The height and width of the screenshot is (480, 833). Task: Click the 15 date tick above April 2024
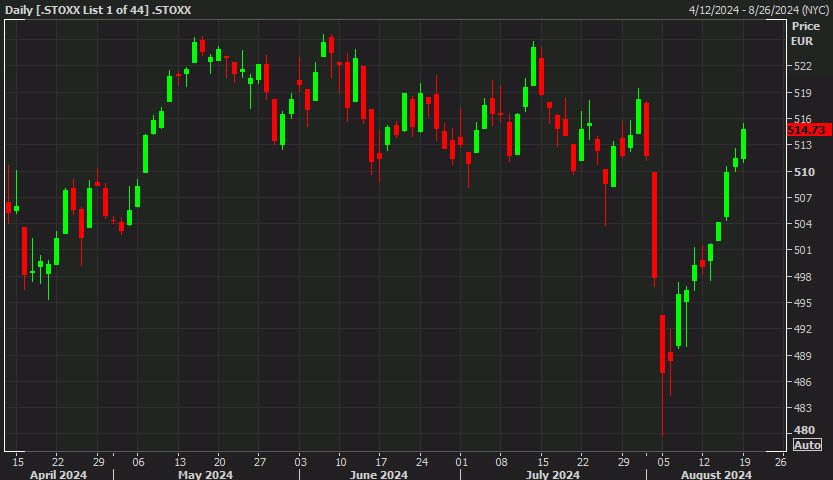[x=18, y=462]
